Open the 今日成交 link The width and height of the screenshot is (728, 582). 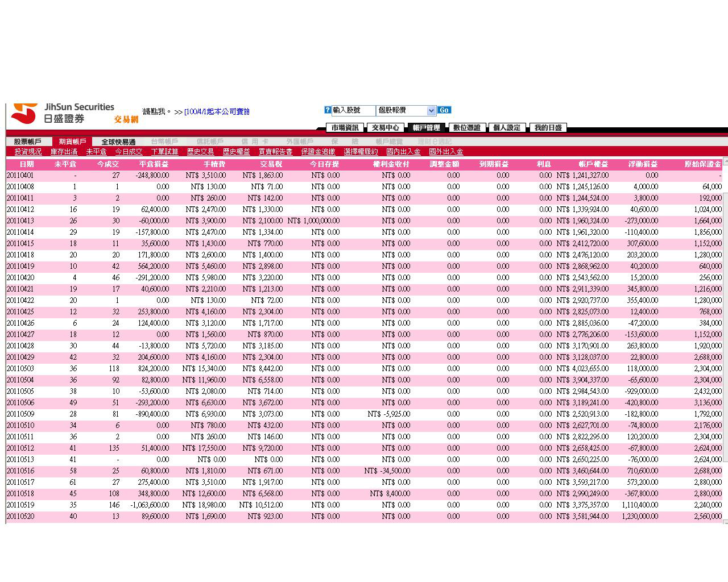(x=129, y=152)
